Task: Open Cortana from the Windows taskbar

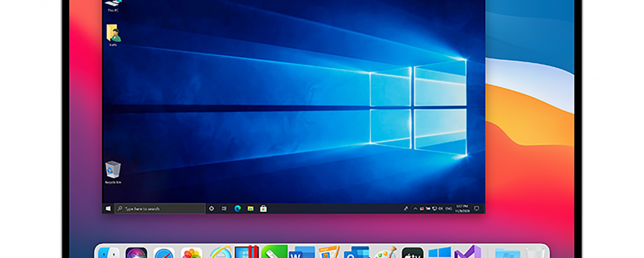Action: [211, 208]
